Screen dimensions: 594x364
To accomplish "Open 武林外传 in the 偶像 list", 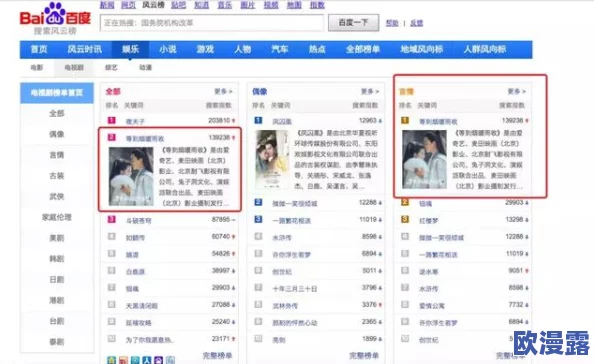I will click(285, 306).
